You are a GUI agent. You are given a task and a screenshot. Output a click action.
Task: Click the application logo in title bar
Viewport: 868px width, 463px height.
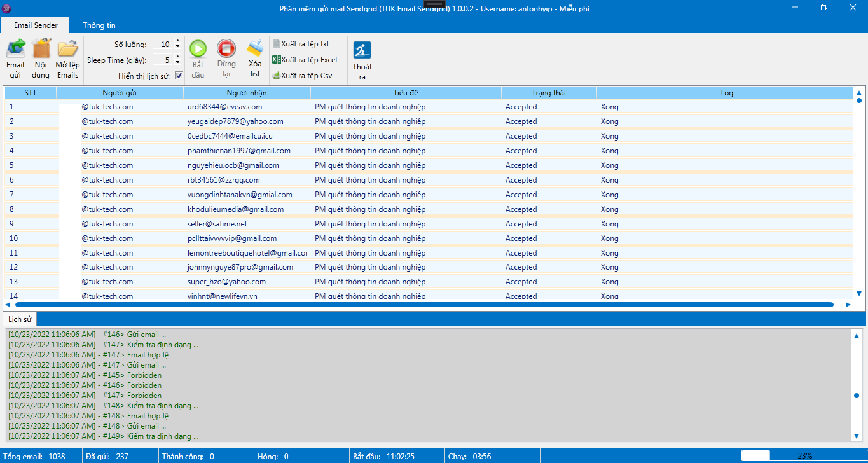tap(7, 8)
